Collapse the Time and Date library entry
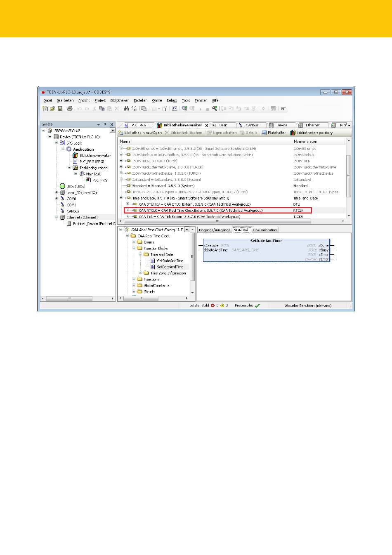The width and height of the screenshot is (392, 555). tap(121, 198)
